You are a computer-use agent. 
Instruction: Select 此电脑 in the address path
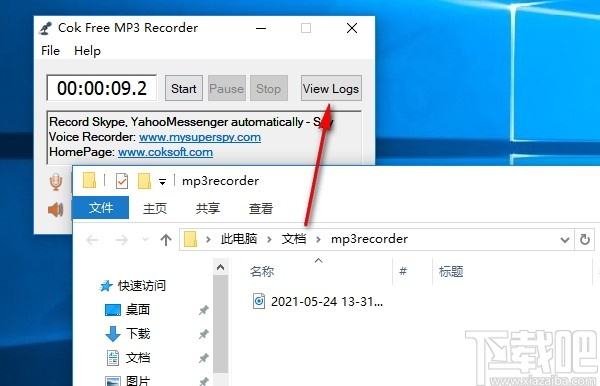(x=239, y=239)
